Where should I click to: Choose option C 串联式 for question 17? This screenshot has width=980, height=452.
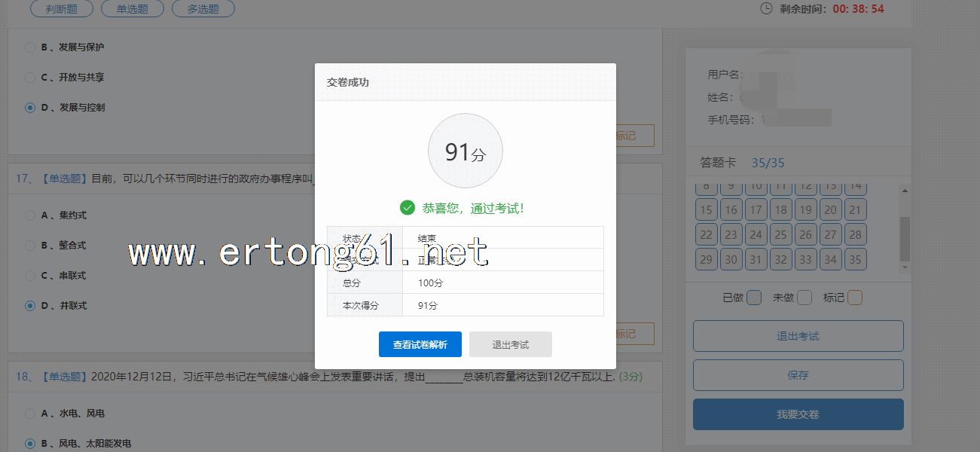tap(30, 276)
